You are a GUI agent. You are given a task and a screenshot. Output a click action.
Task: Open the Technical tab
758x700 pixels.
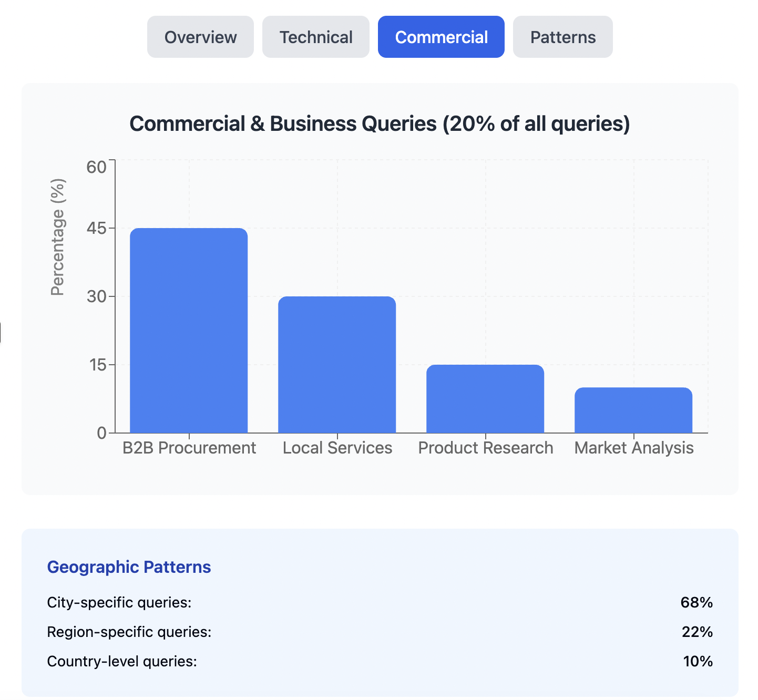click(x=316, y=37)
